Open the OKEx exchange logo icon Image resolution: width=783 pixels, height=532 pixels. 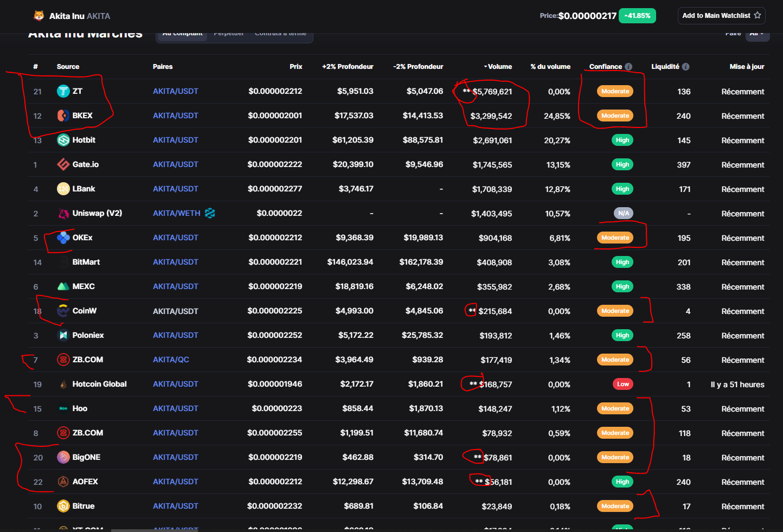pos(63,238)
